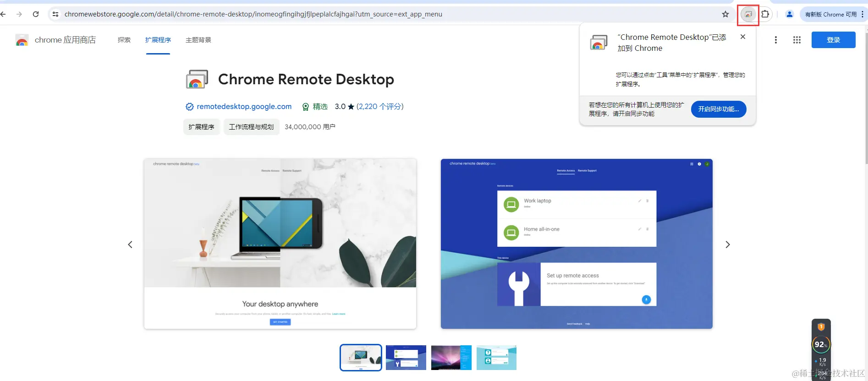Open the Extensions puzzle-piece menu

tap(765, 14)
